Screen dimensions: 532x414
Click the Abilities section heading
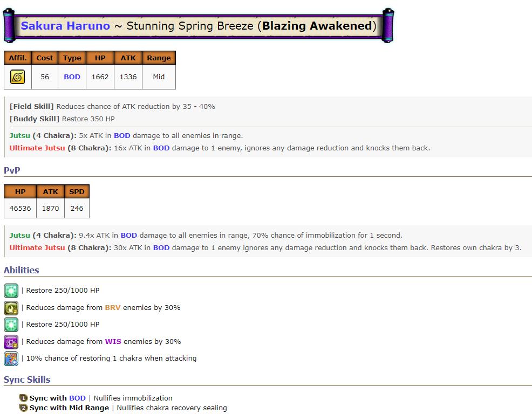point(22,270)
